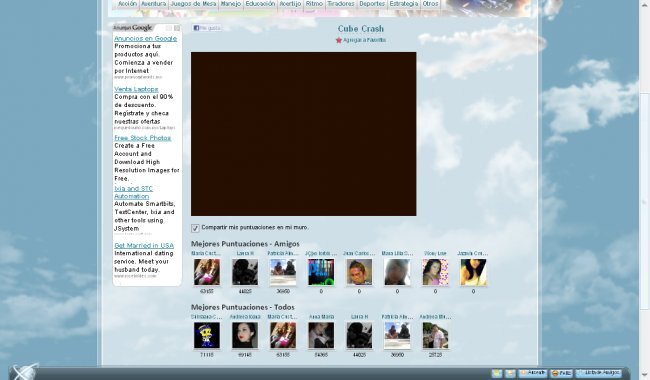Click the star Agregar a Favoritos icon

[339, 40]
